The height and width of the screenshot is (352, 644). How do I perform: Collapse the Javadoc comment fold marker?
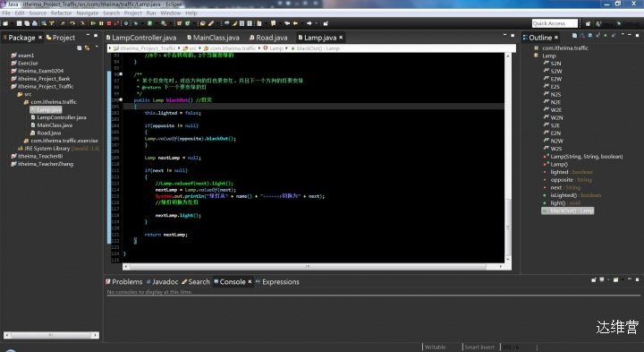coord(121,74)
